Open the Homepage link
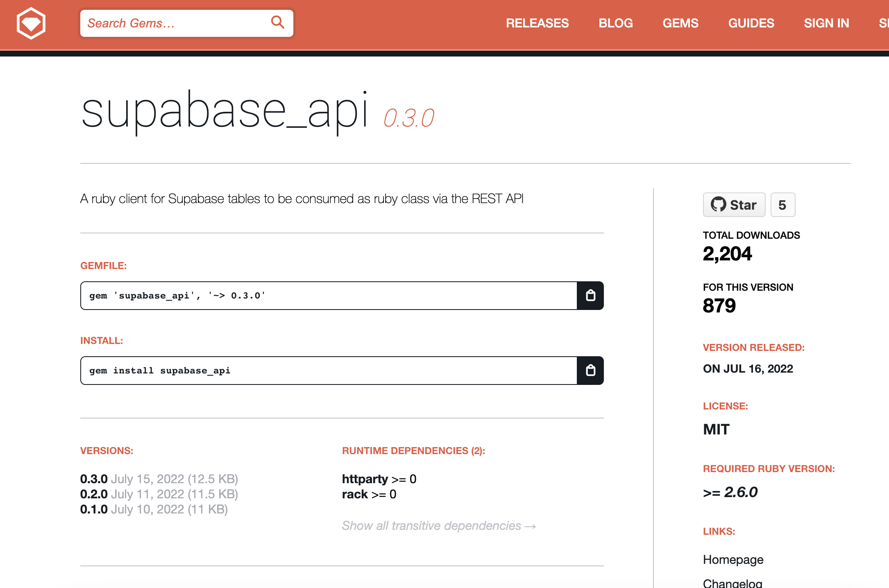This screenshot has height=588, width=889. click(x=733, y=559)
